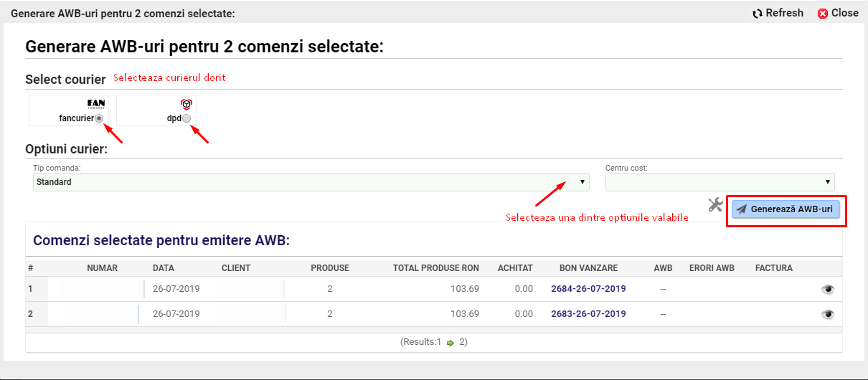Sort by the NUMAR column header
This screenshot has width=868, height=380.
102,268
